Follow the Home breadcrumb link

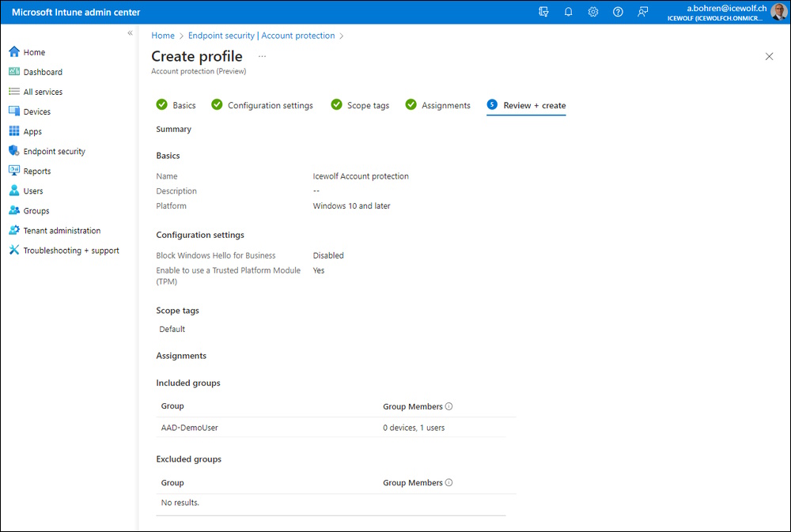pyautogui.click(x=163, y=36)
